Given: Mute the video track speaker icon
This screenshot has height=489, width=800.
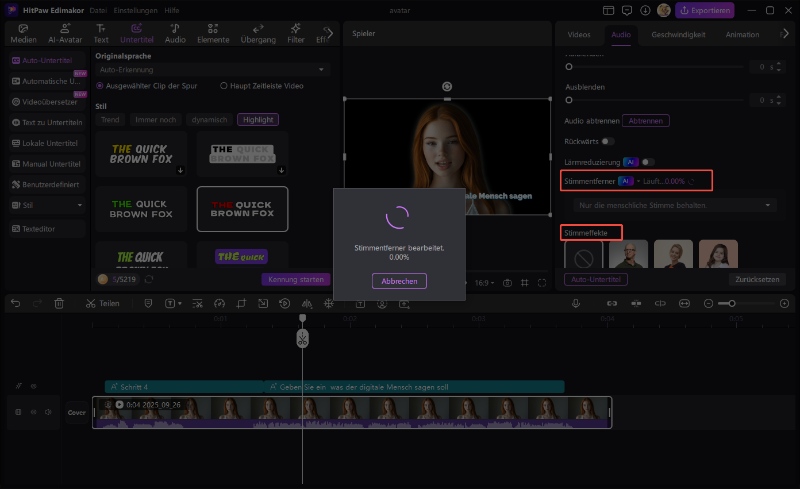Looking at the screenshot, I should pos(48,412).
